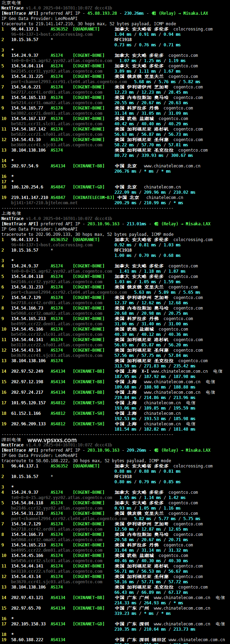Select hop IP 202.97.52.249
The image size is (230, 644).
27,371
